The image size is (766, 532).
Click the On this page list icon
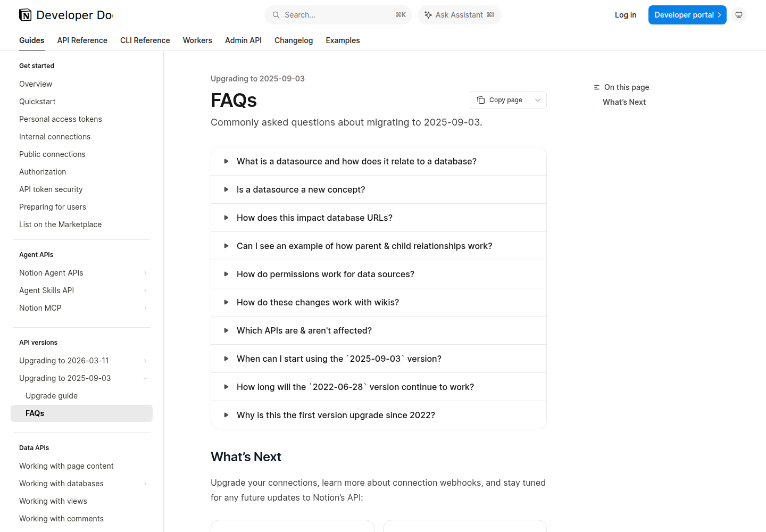[x=597, y=87]
